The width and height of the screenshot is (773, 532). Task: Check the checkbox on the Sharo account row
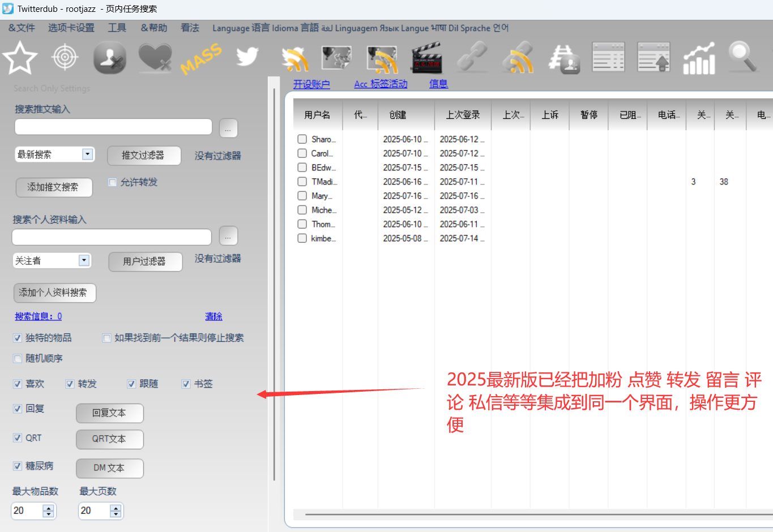tap(302, 139)
